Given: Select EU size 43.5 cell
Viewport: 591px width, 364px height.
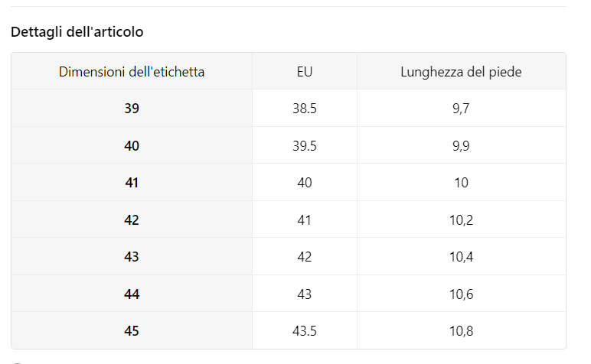Looking at the screenshot, I should [305, 330].
